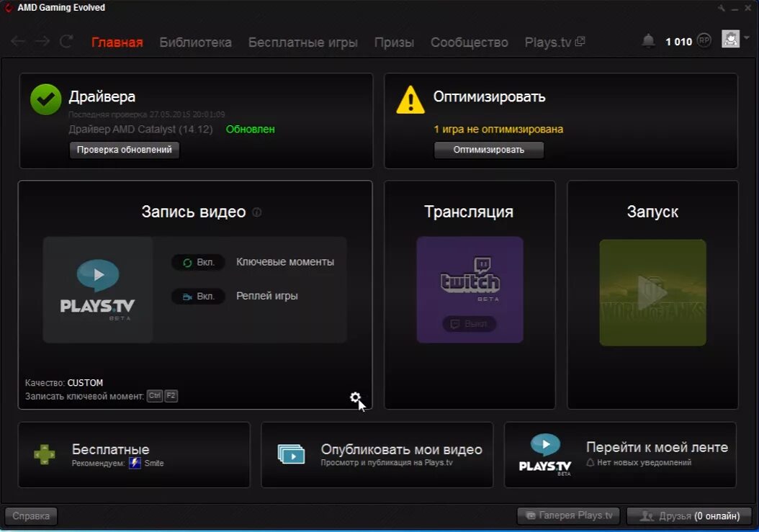Screen dimensions: 759x532
Task: Open the Plays.tv external link tab
Action: (554, 42)
